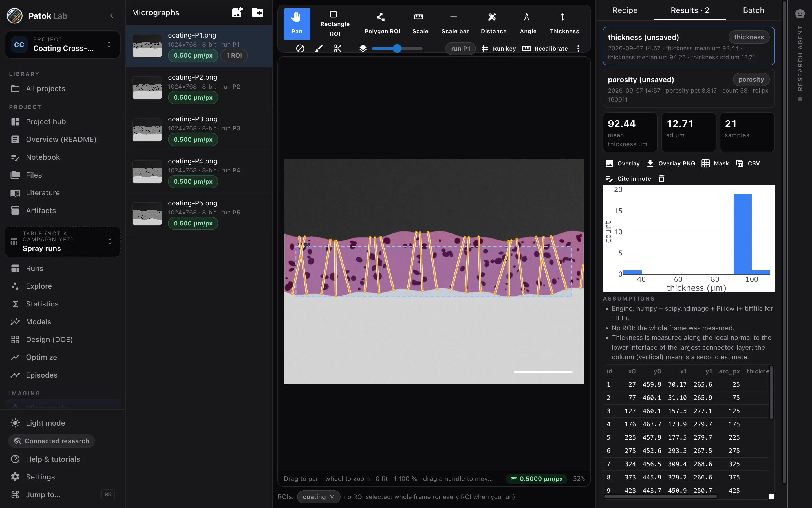Download the Overlay PNG
The image size is (812, 508).
click(671, 163)
